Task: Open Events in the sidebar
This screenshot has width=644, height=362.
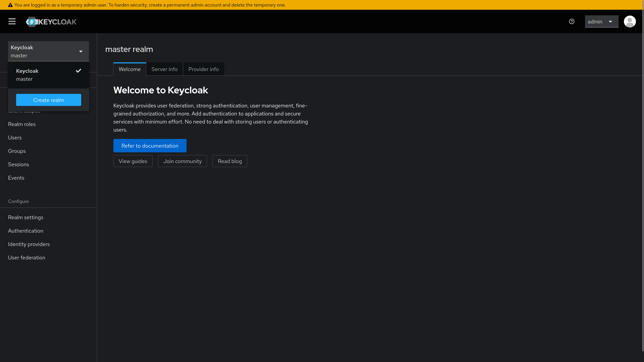Action: [48, 178]
